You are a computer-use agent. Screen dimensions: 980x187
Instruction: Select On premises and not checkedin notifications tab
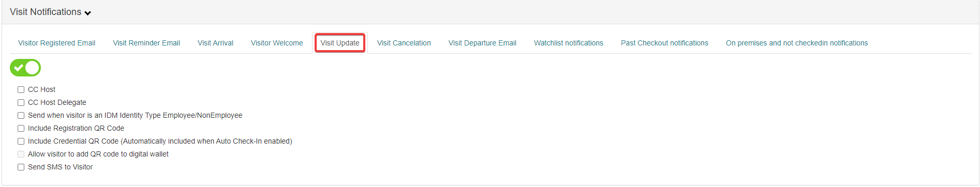797,43
